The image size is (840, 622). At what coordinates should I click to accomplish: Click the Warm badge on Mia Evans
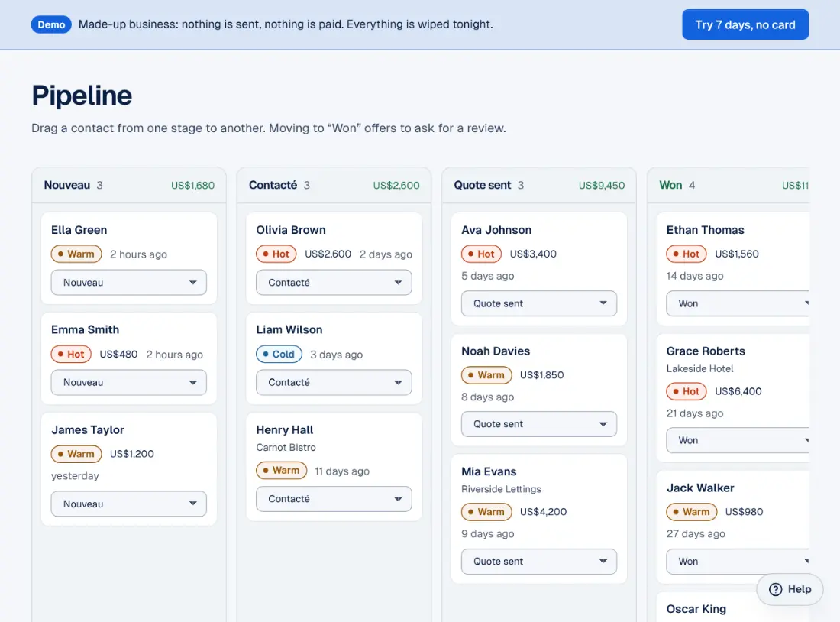pyautogui.click(x=486, y=512)
